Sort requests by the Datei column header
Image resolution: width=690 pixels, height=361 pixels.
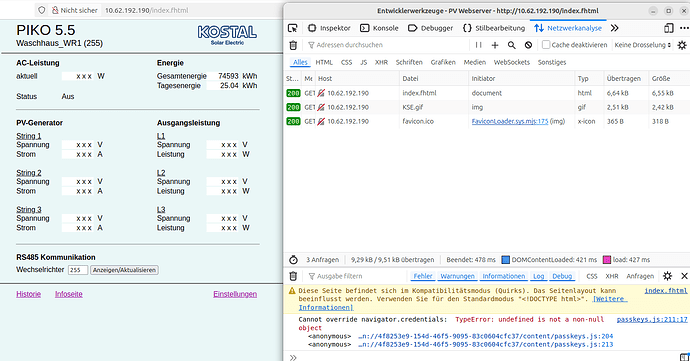pyautogui.click(x=433, y=78)
